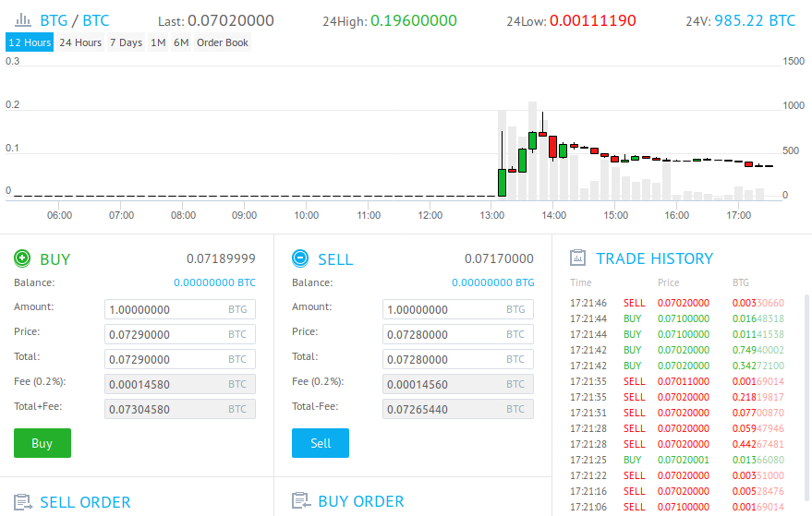Image resolution: width=812 pixels, height=516 pixels.
Task: Click the BUY trade of 0.74940002 BTG
Action: point(677,350)
